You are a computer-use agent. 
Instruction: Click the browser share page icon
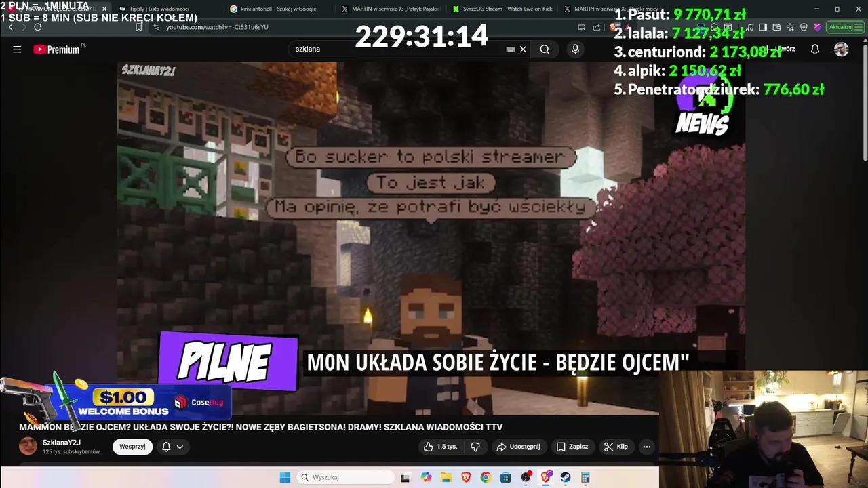pyautogui.click(x=597, y=27)
